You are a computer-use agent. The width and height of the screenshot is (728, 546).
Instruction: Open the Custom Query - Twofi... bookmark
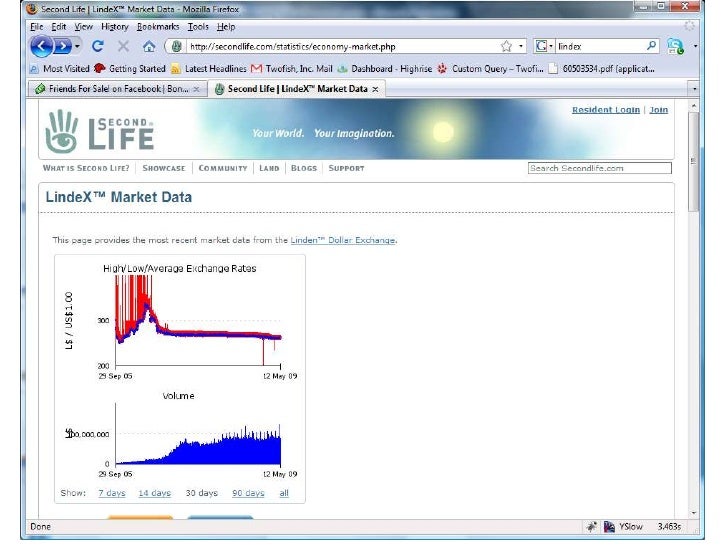(490, 69)
